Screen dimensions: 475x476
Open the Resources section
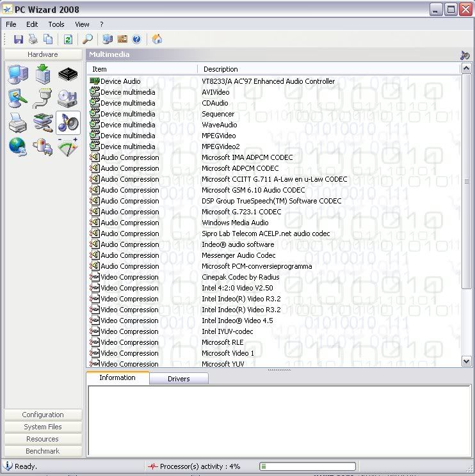(x=43, y=439)
